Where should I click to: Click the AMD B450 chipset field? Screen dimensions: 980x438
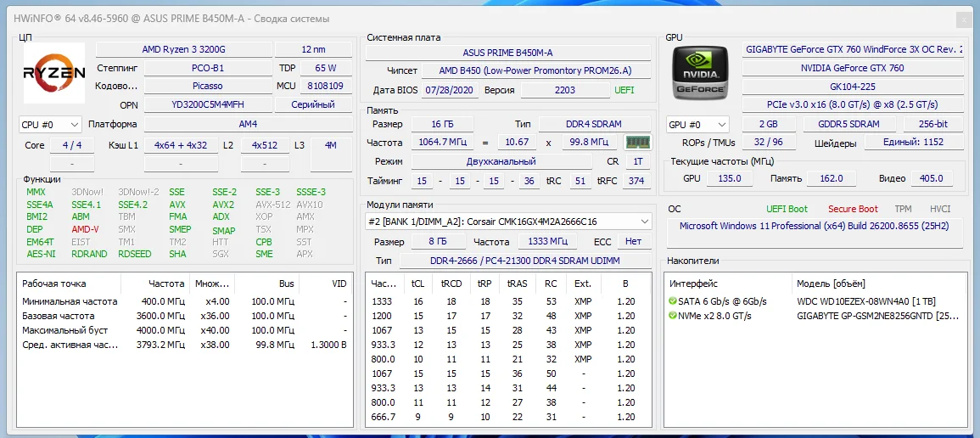[536, 70]
